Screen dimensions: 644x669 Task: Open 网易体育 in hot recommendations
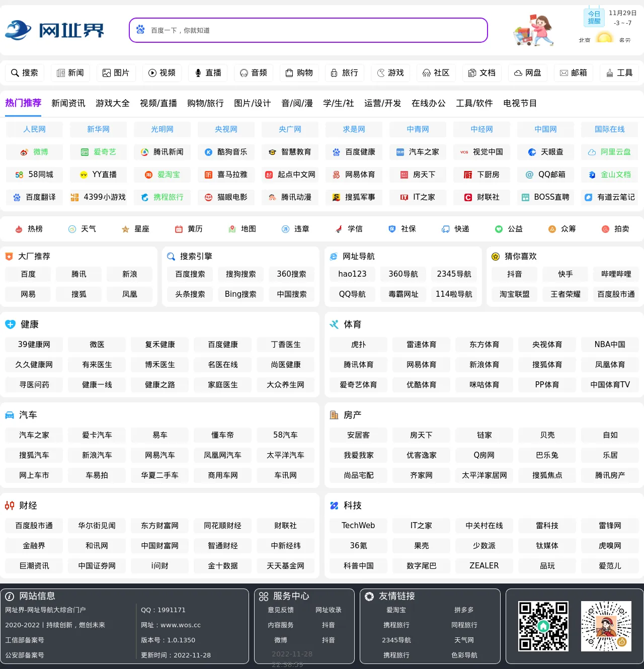tap(354, 175)
